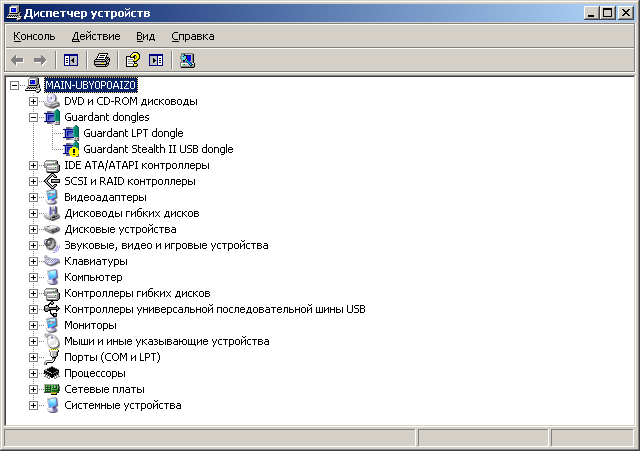Collapse the MAIN-UBY0P0AIZ0 root node
The width and height of the screenshot is (640, 451).
click(14, 85)
